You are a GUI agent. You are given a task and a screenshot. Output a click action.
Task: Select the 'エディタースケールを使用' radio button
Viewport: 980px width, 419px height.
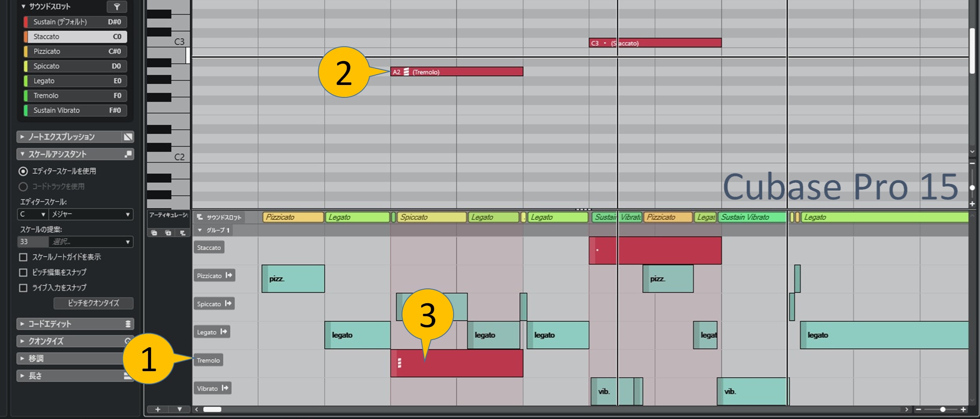[x=23, y=171]
